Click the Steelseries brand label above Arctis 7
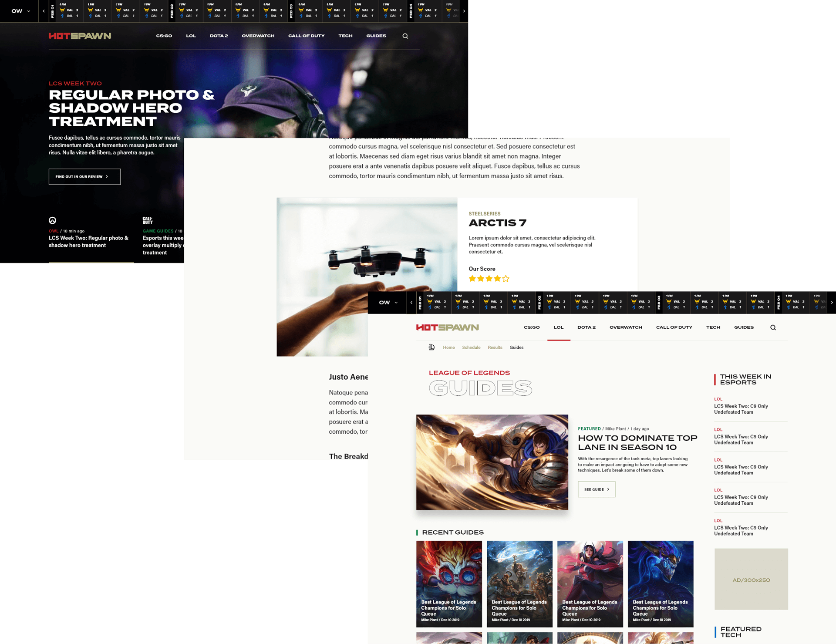 pyautogui.click(x=484, y=214)
